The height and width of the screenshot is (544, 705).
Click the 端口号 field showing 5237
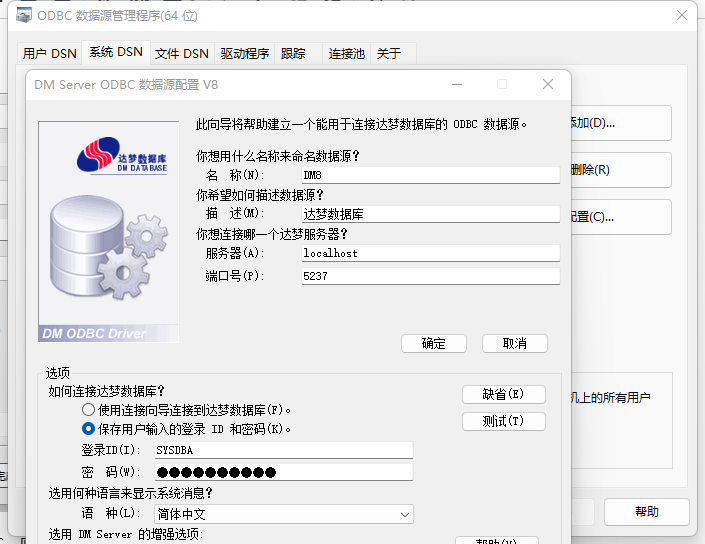tap(431, 276)
